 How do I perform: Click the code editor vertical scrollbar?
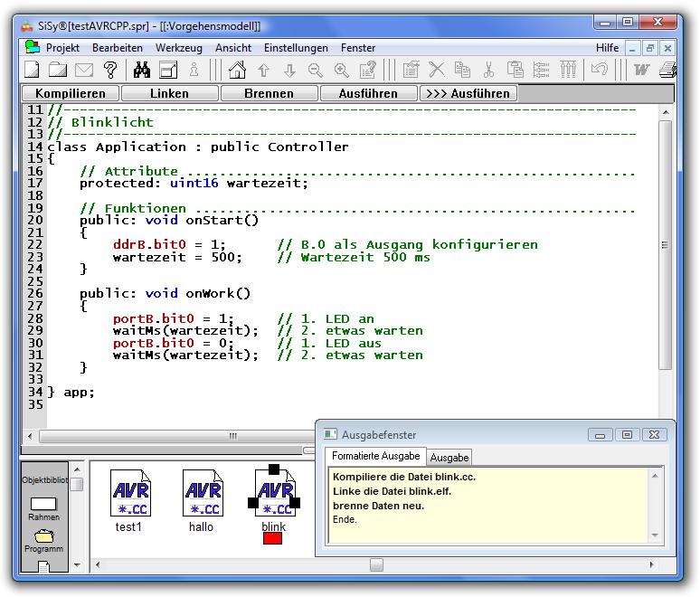point(665,246)
